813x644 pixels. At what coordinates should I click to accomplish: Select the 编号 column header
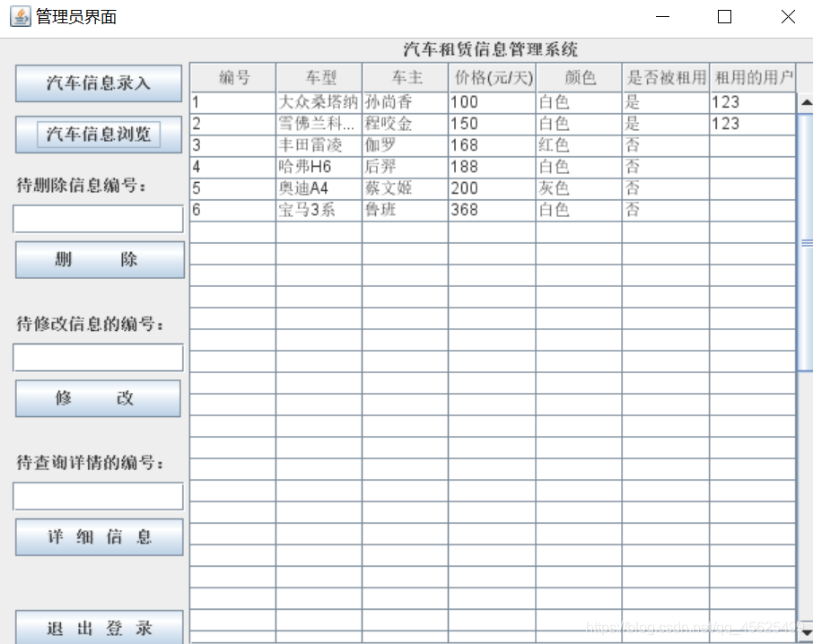pyautogui.click(x=233, y=78)
